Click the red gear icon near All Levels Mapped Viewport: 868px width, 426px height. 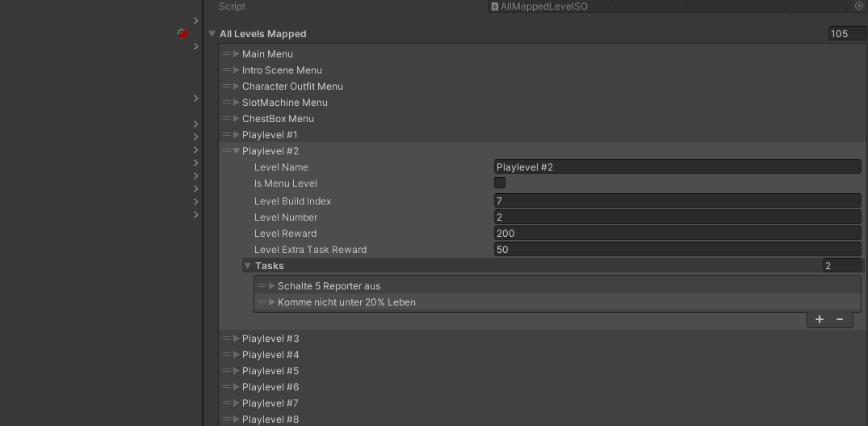(182, 34)
